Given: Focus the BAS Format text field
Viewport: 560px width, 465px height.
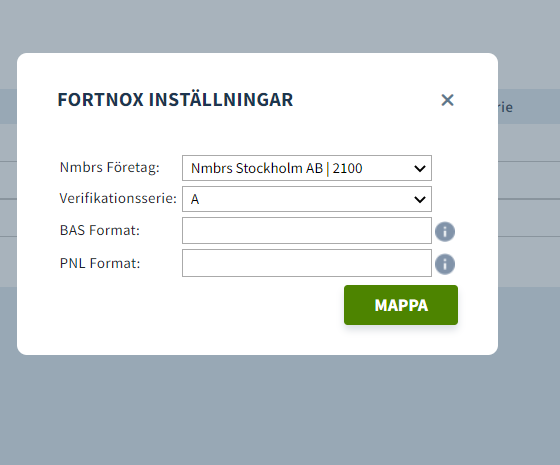Looking at the screenshot, I should (x=307, y=230).
